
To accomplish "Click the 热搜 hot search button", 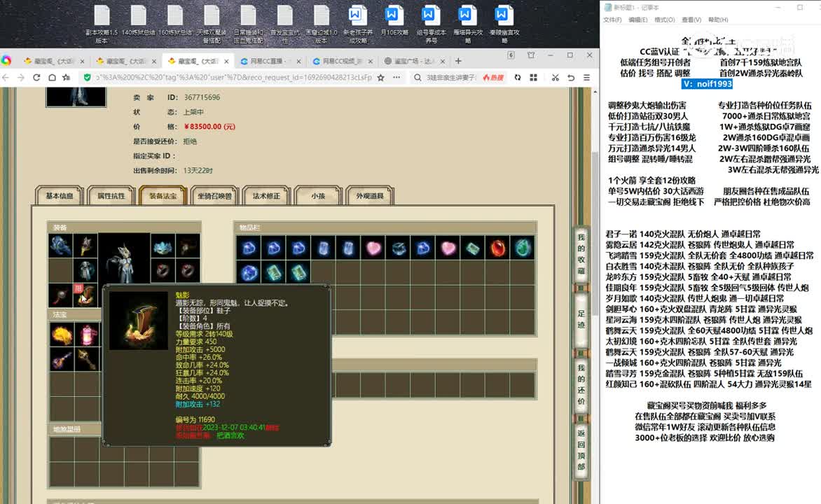I will [493, 78].
